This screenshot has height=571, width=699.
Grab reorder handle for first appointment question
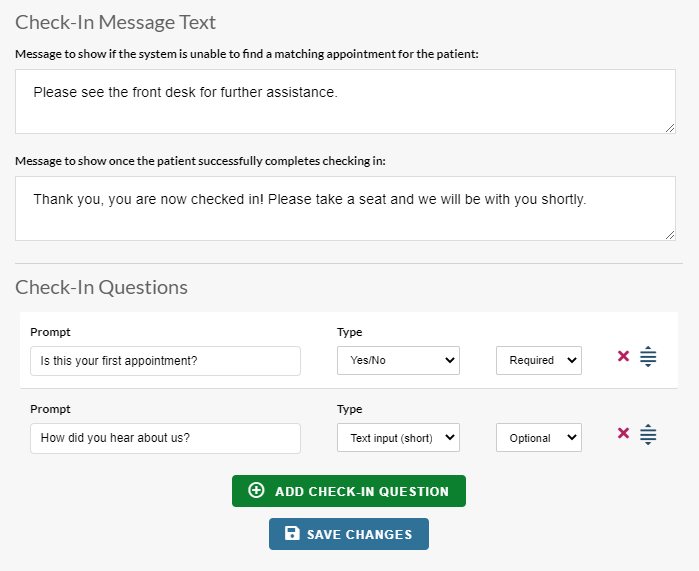(x=648, y=357)
